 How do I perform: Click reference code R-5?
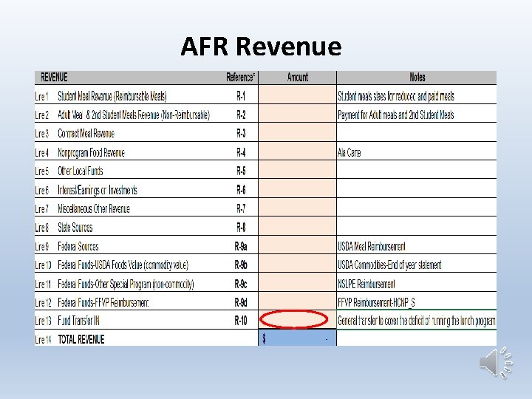coord(241,171)
